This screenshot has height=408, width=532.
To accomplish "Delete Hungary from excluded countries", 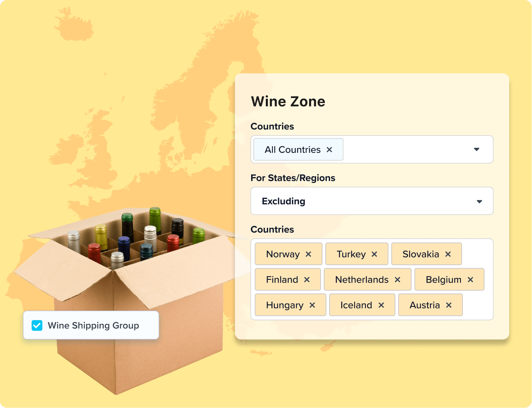I will coord(312,305).
